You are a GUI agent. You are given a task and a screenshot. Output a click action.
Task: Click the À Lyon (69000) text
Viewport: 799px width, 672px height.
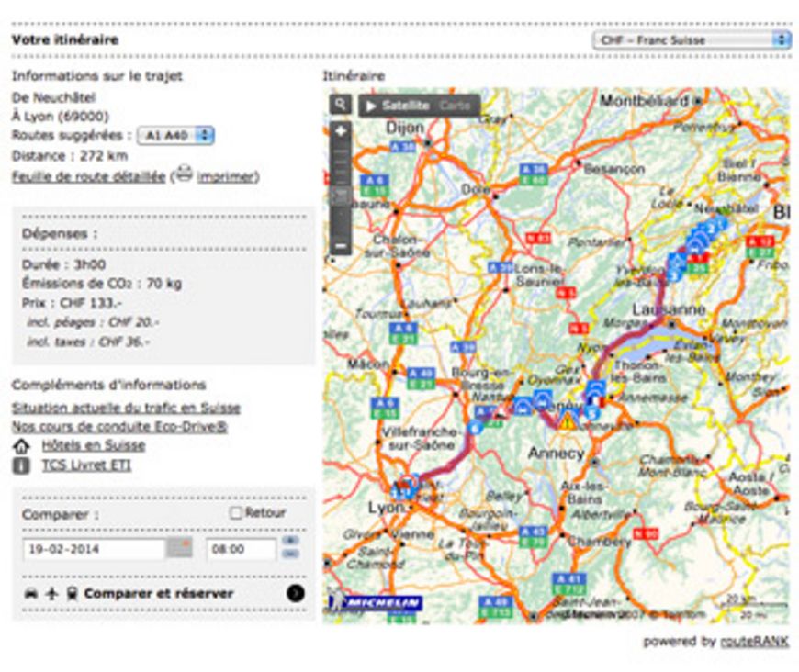(x=60, y=117)
